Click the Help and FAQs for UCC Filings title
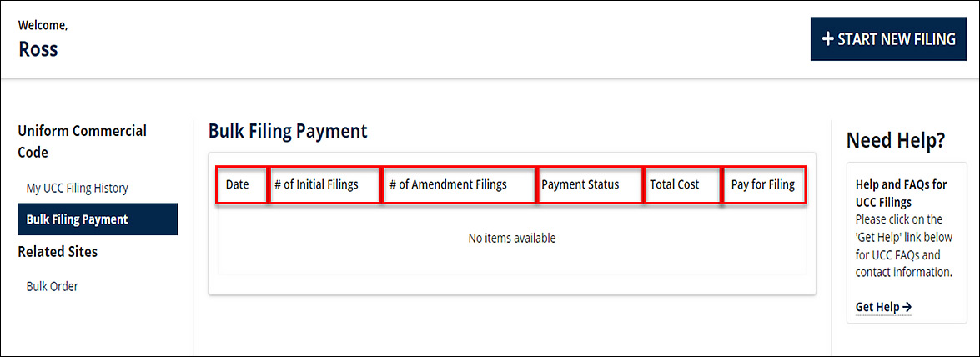This screenshot has width=980, height=357. pyautogui.click(x=901, y=194)
